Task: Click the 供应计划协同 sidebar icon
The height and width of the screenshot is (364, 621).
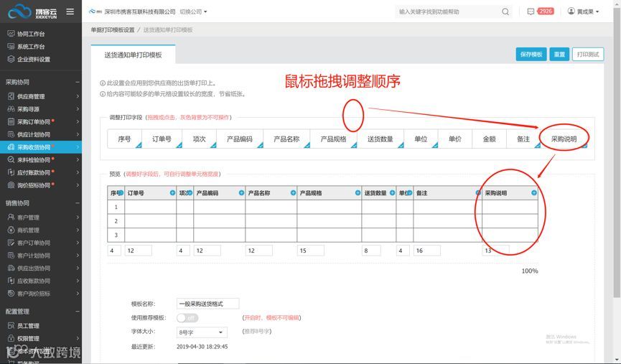Action: [x=11, y=134]
